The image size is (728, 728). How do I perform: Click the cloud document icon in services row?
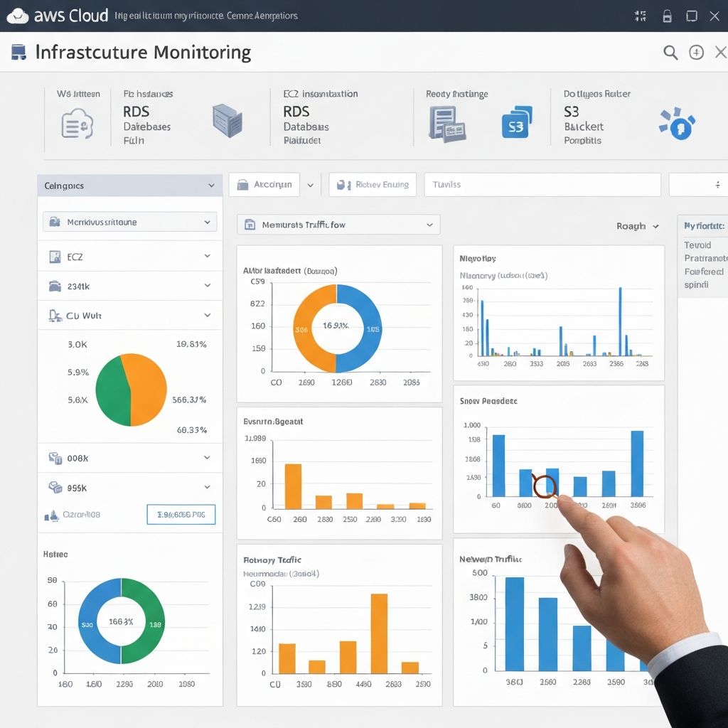point(77,124)
